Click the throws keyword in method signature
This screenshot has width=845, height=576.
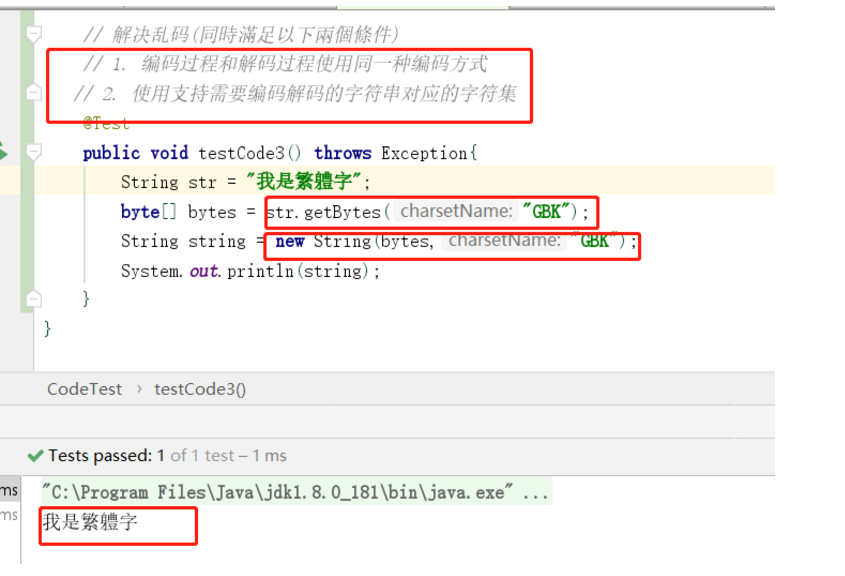tap(343, 153)
